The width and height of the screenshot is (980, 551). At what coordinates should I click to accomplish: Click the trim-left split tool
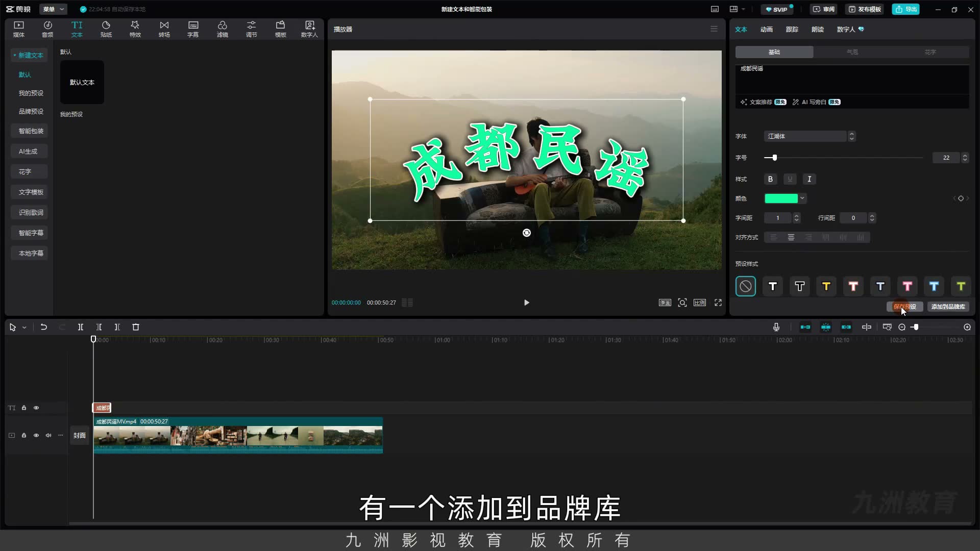coord(99,327)
